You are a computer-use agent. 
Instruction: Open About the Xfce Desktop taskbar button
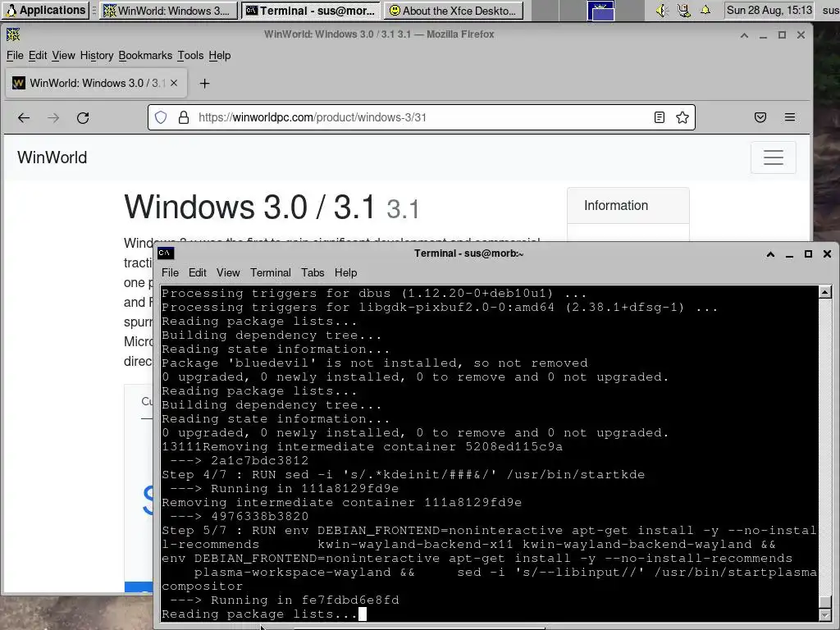point(453,10)
